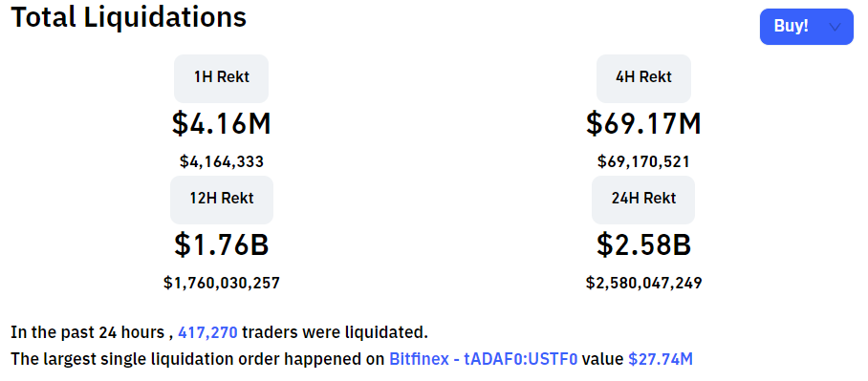This screenshot has width=868, height=381.
Task: Select the 24H Rekt badge
Action: (x=643, y=200)
